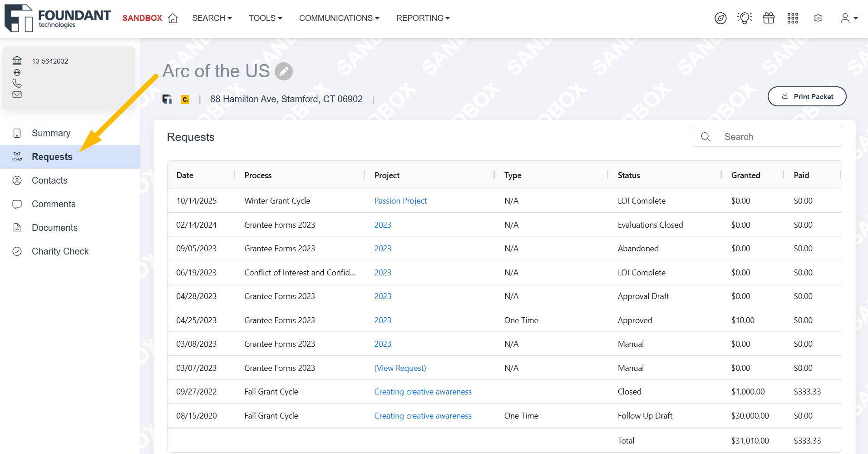
Task: Open the 2023 link for Abandoned request
Action: [x=383, y=249]
